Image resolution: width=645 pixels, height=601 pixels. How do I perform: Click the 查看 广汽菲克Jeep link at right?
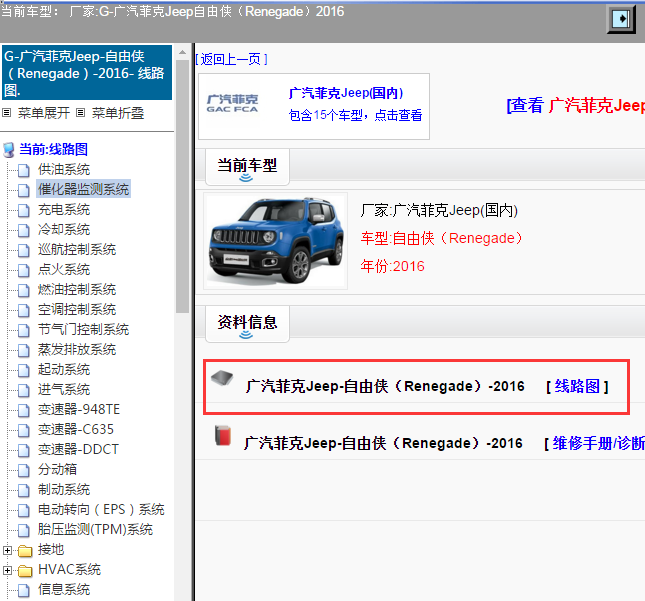click(576, 105)
